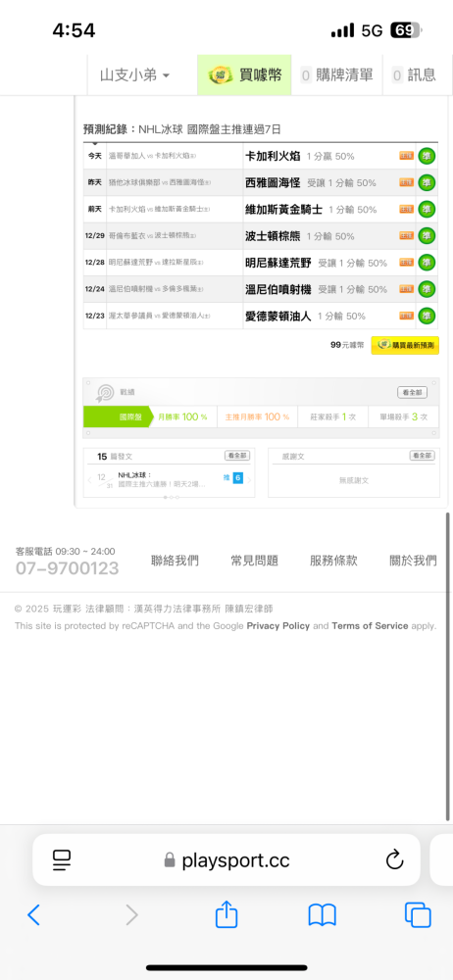
Task: Open the Terms of Service link
Action: pos(370,625)
